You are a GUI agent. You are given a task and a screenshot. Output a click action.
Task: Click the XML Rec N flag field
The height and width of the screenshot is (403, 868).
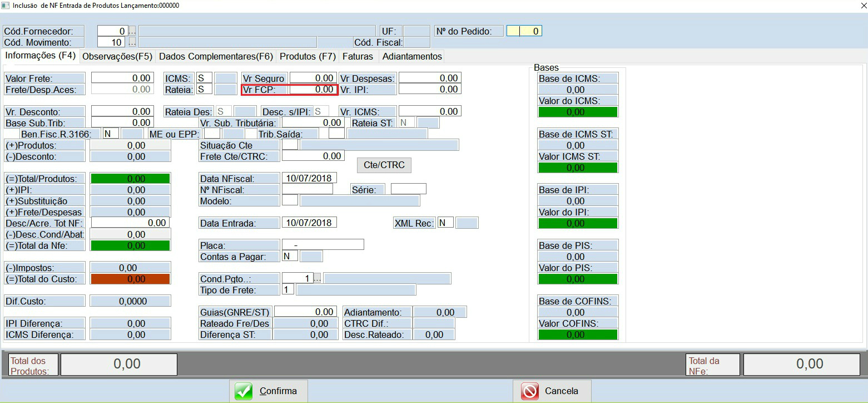tap(445, 223)
